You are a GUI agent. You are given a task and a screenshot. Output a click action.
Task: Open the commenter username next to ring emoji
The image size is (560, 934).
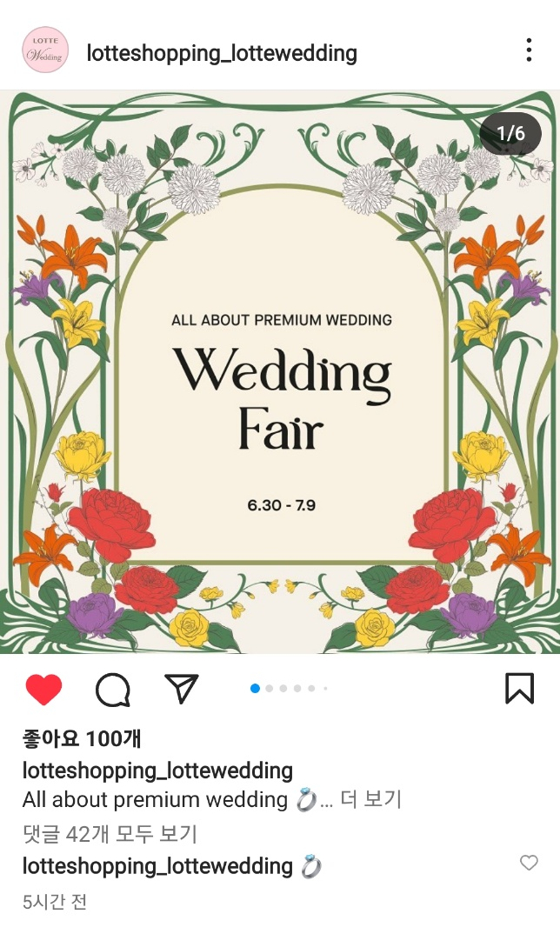click(x=158, y=865)
